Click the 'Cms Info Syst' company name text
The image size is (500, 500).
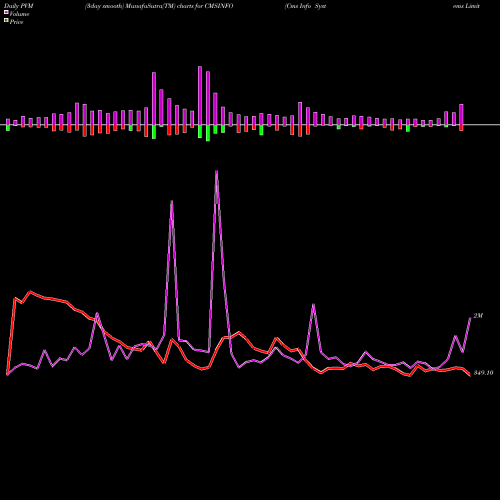(305, 6)
